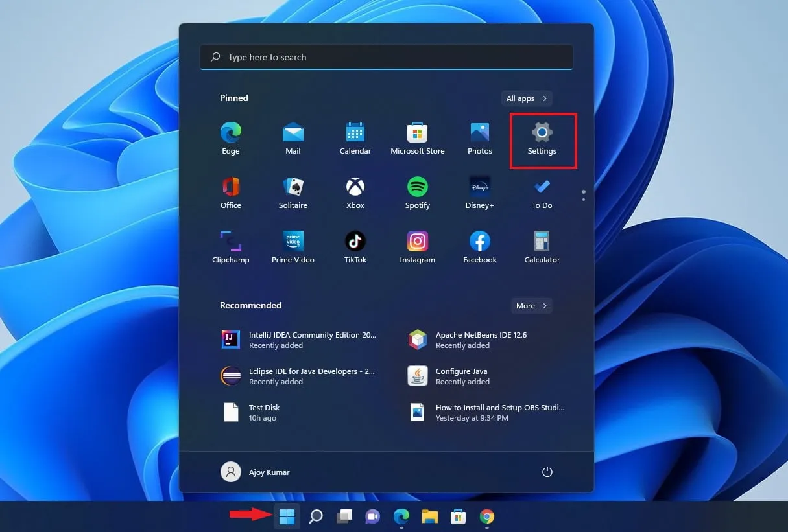788x532 pixels.
Task: Launch the Calculator app
Action: click(x=542, y=247)
